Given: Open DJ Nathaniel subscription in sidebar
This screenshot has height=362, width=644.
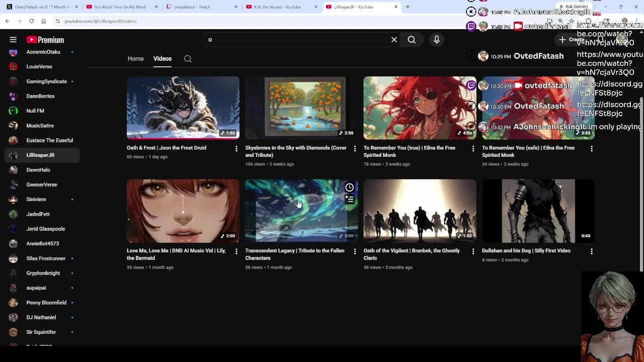Looking at the screenshot, I should 42,317.
